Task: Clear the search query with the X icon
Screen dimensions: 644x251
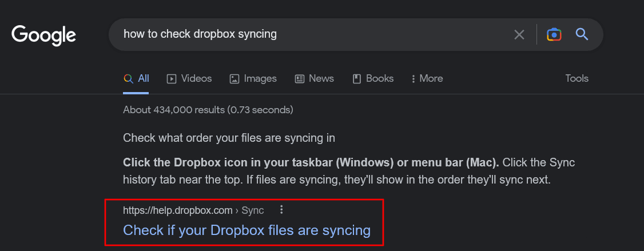Action: coord(519,35)
